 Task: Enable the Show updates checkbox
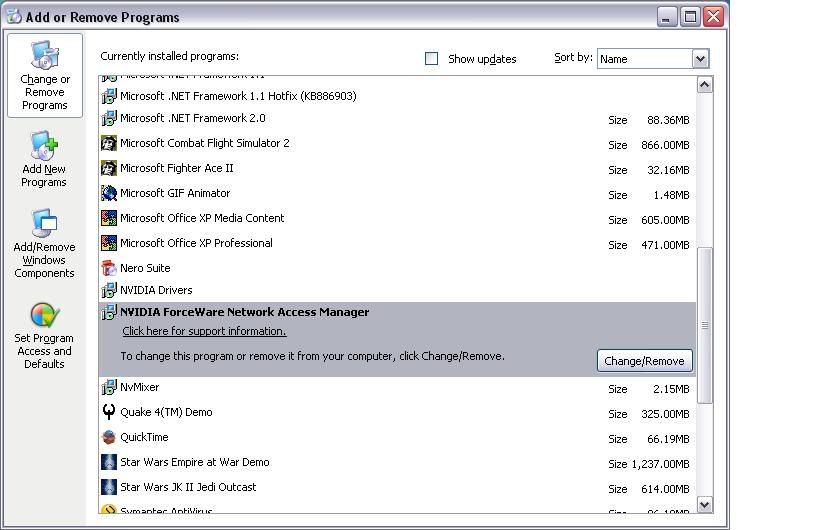point(431,58)
